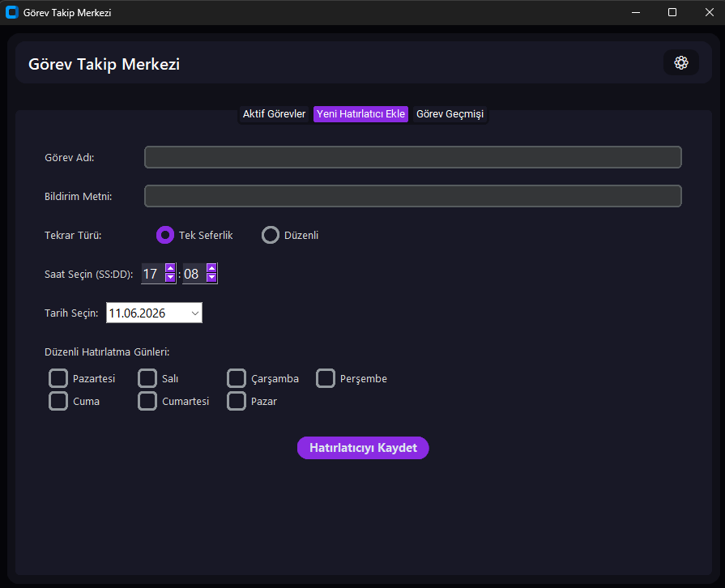Decrease the hour spinner value
Screen dimensions: 725x588
[x=170, y=277]
